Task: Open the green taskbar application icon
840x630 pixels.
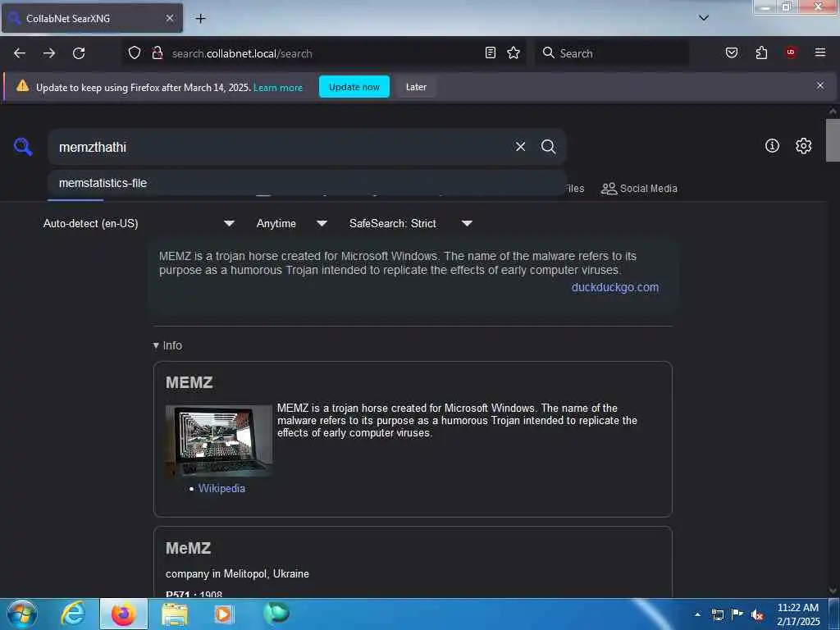Action: click(x=276, y=613)
